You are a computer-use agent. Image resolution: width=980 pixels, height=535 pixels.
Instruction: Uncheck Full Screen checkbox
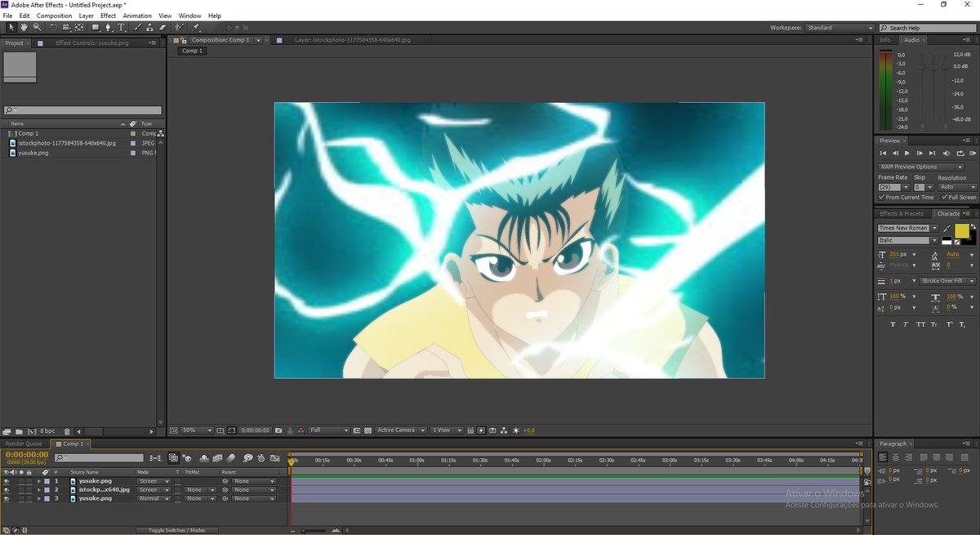click(944, 197)
